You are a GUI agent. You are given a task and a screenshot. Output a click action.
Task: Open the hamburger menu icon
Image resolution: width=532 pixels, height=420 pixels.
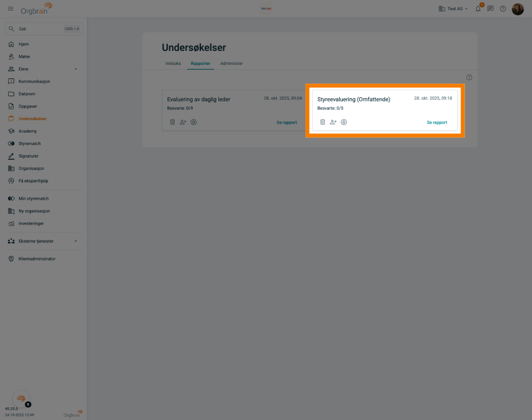tap(10, 9)
